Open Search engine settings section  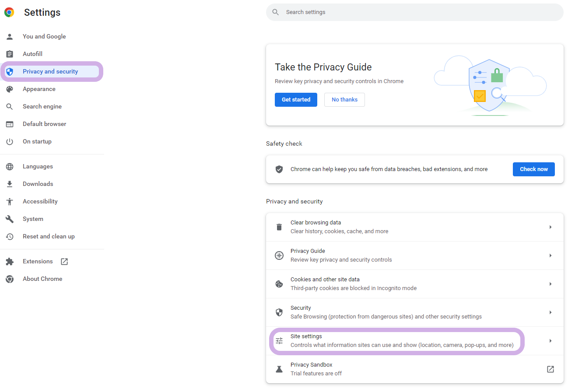[x=42, y=107]
